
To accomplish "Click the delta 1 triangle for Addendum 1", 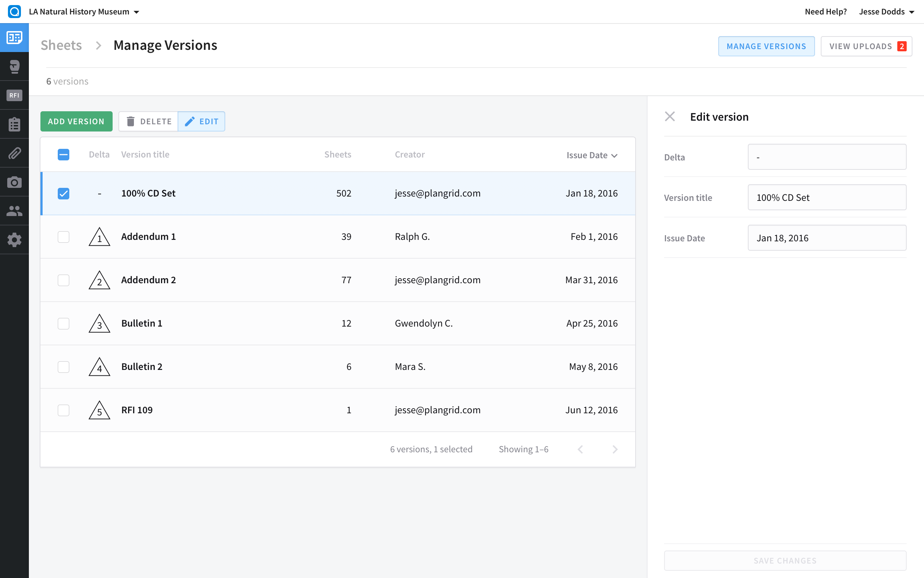I will tap(99, 237).
